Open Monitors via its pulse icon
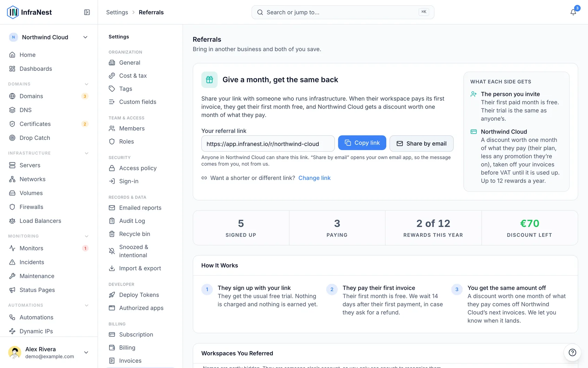The width and height of the screenshot is (588, 368). point(12,248)
